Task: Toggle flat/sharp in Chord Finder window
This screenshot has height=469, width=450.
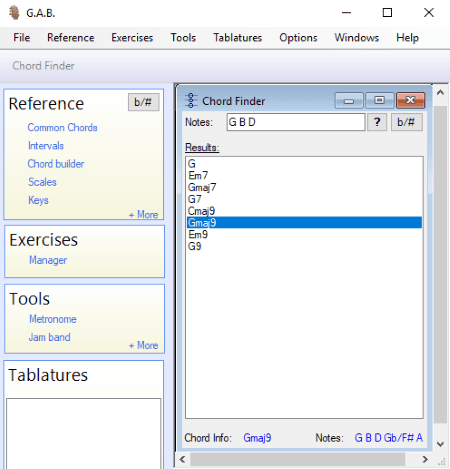Action: pyautogui.click(x=406, y=122)
